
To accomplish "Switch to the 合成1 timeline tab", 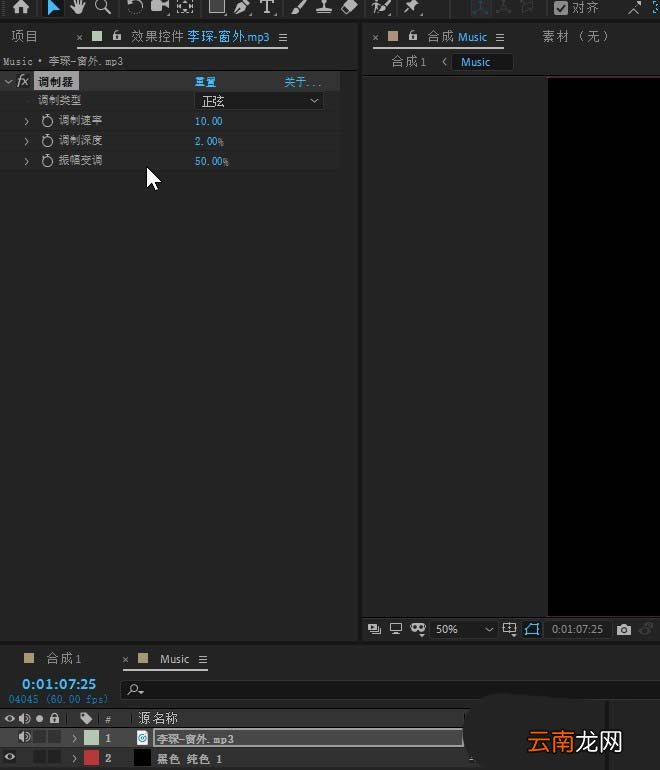I will (63, 659).
